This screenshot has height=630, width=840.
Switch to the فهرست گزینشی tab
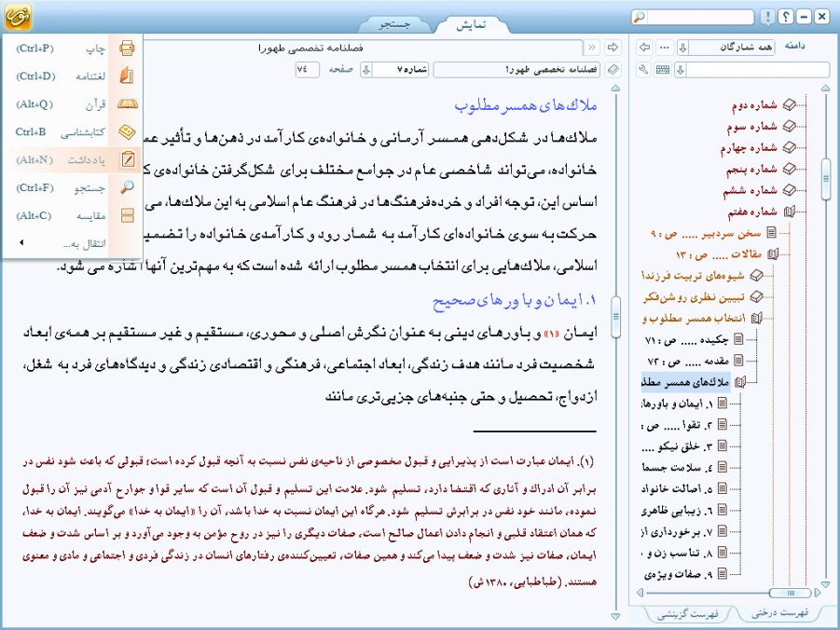[x=688, y=614]
